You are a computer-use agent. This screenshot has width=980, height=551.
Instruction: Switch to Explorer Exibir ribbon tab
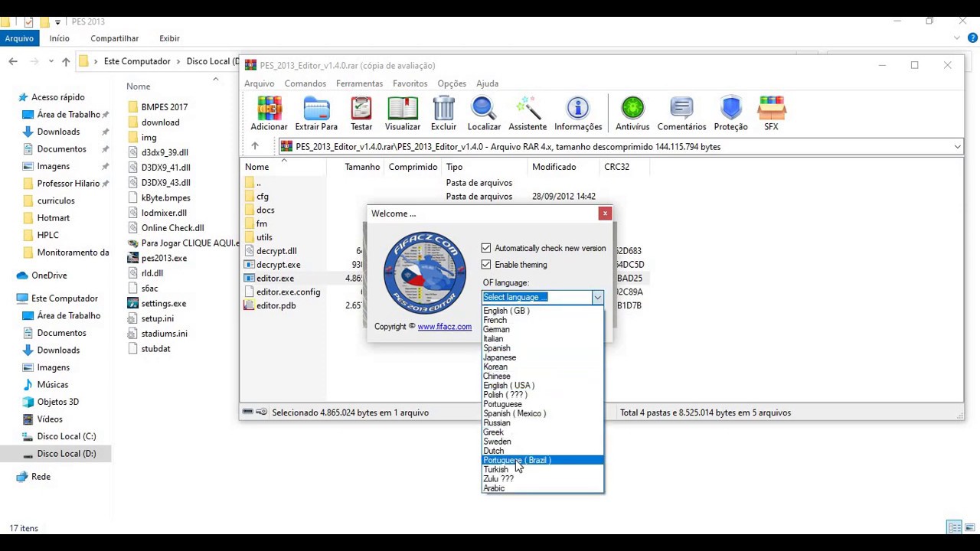tap(169, 38)
